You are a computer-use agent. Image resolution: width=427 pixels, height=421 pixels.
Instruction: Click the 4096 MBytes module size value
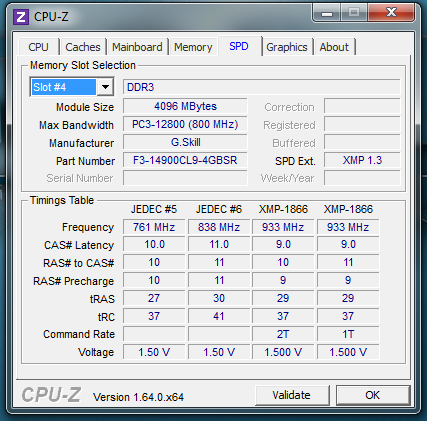coord(185,106)
